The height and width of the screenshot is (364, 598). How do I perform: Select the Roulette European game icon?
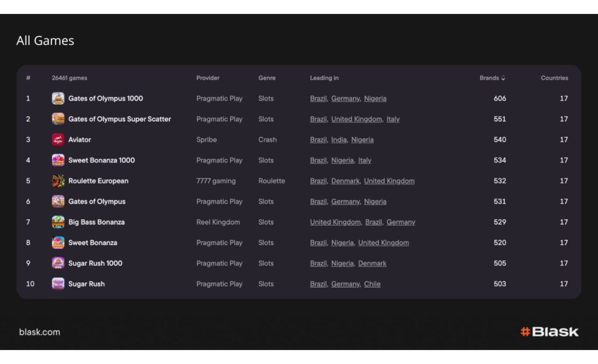coord(58,181)
